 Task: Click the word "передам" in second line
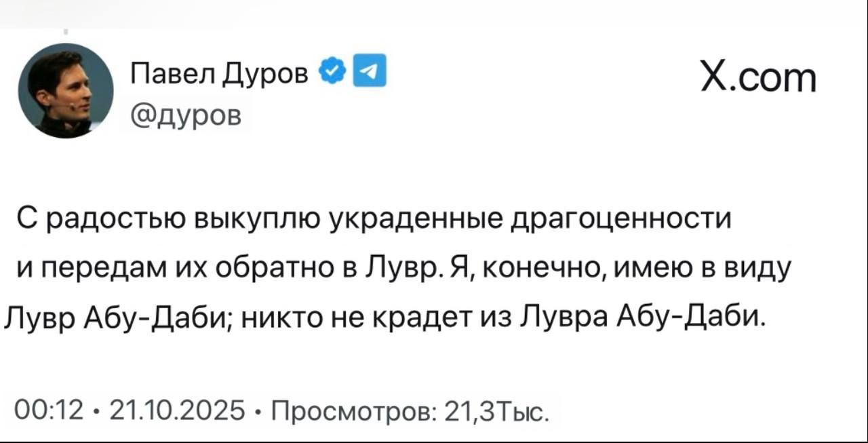[x=100, y=269]
